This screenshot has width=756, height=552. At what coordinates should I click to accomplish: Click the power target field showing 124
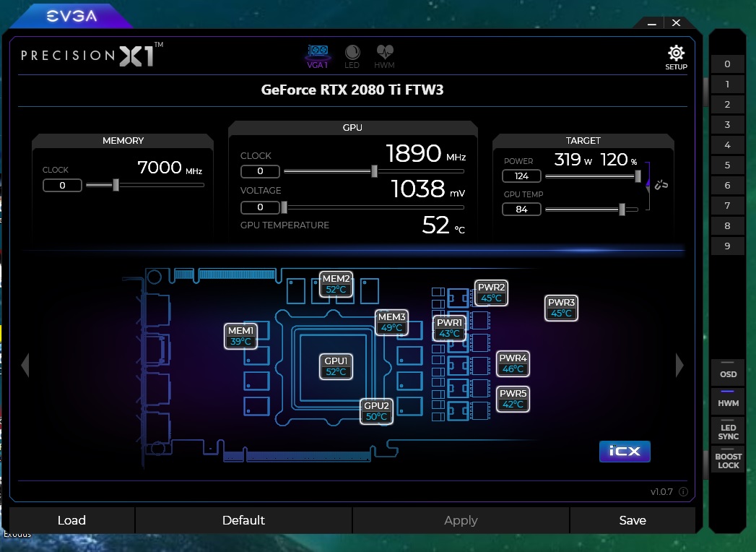(x=521, y=176)
